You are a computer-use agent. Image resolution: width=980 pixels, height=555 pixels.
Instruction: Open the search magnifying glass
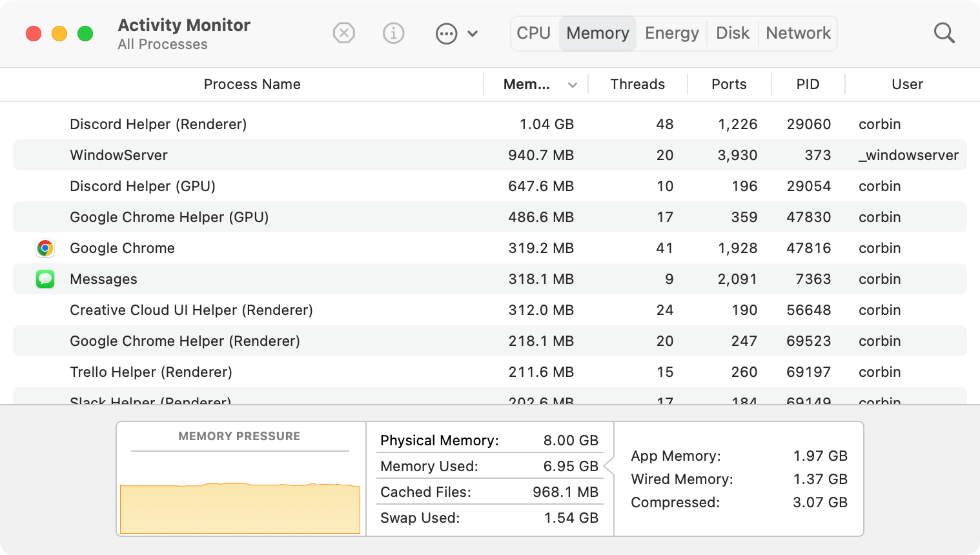click(944, 33)
